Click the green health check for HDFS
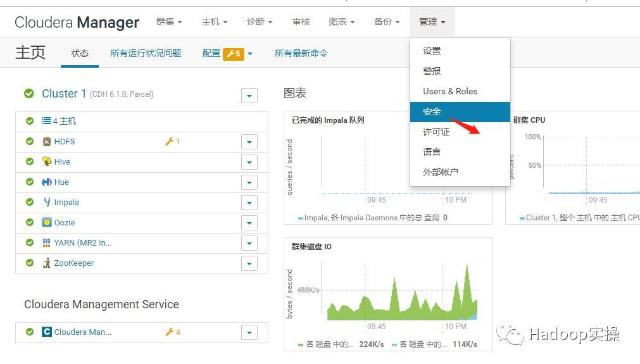This screenshot has width=640, height=364. click(x=30, y=141)
